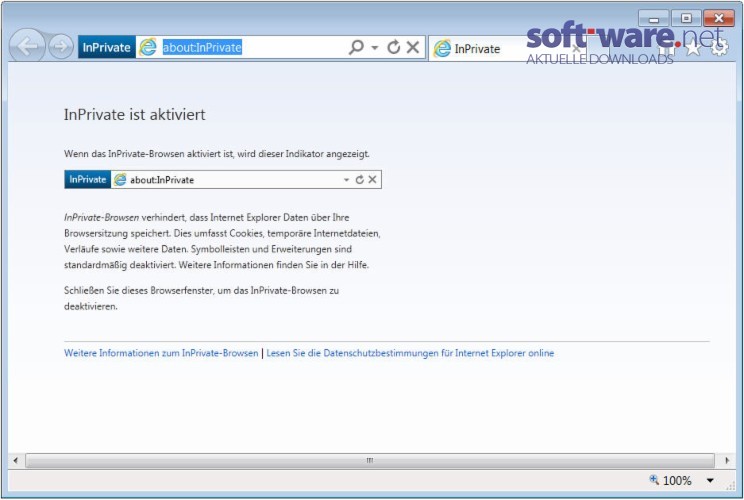Click the InPrivate indicator sample image on page
744x500 pixels.
pos(223,179)
